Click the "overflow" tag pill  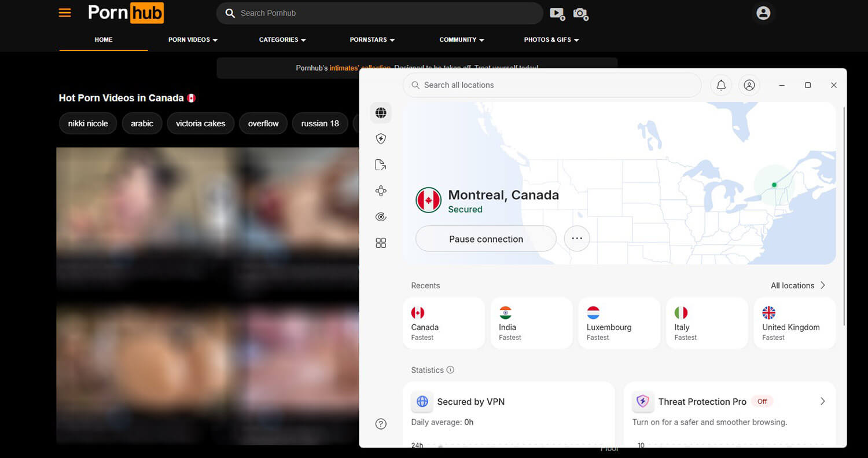263,123
